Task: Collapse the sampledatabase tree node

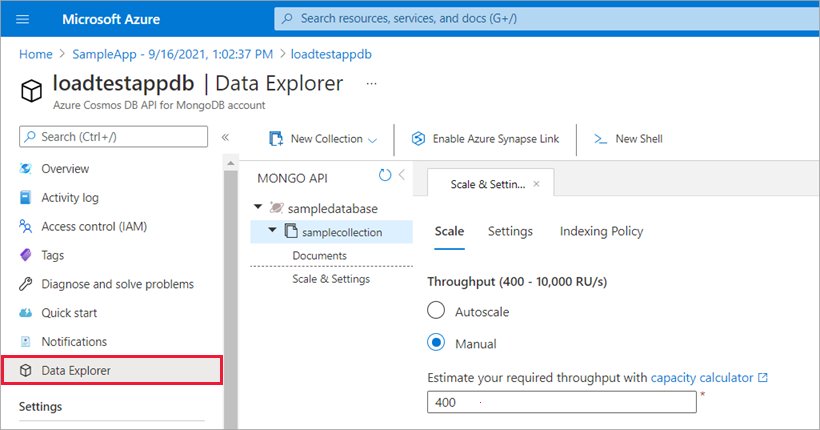Action: tap(259, 208)
